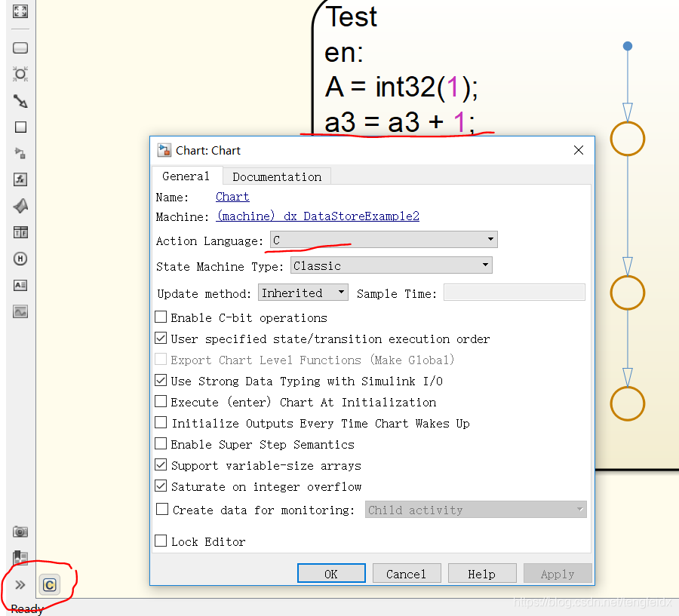Toggle Saturate on integer overflow checkbox
The height and width of the screenshot is (616, 679).
(x=161, y=486)
